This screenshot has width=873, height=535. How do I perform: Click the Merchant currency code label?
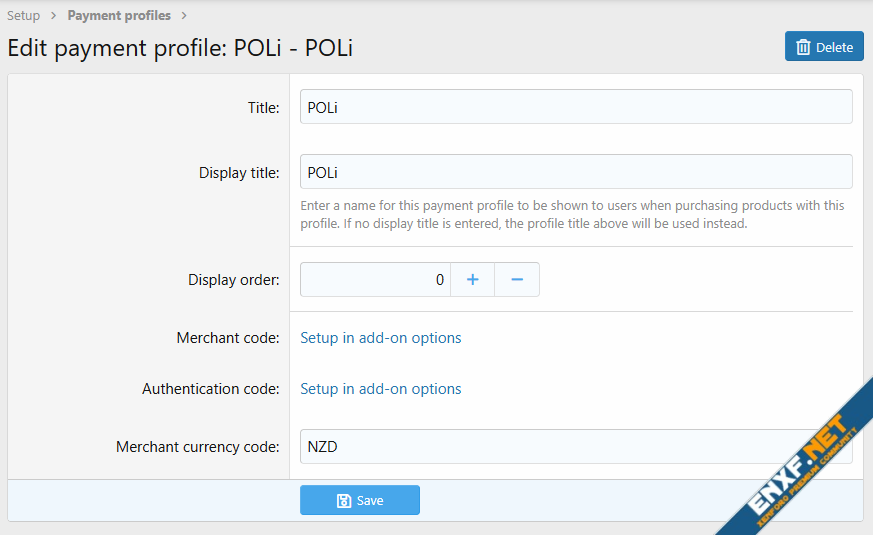point(198,447)
